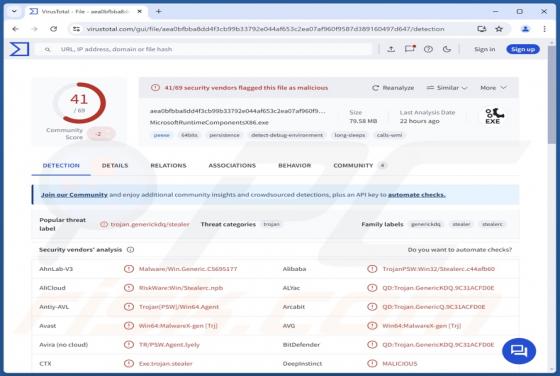Click the site information icon in address bar
This screenshot has height=376, width=560.
click(x=76, y=29)
